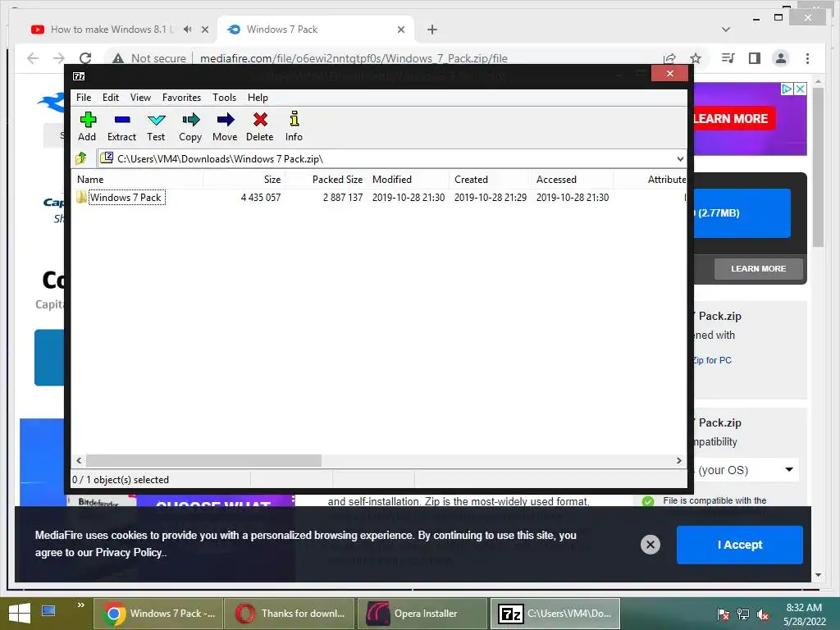Go up one folder level icon
The height and width of the screenshot is (630, 840).
click(x=81, y=158)
